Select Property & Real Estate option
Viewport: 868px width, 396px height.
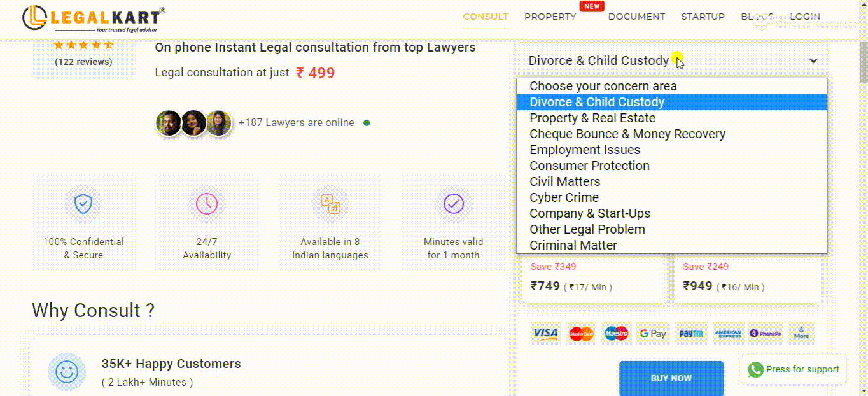point(592,118)
